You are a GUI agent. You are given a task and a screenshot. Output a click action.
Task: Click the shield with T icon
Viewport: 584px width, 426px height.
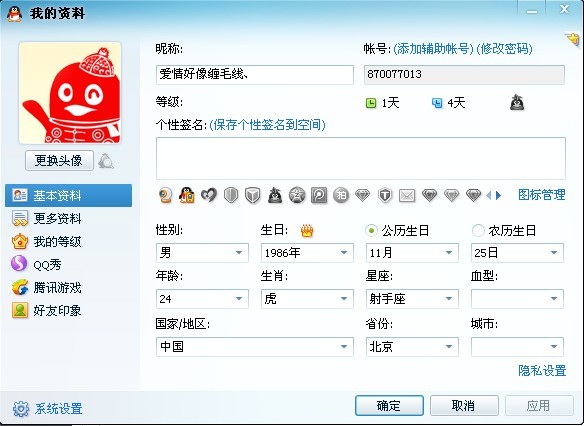coord(385,195)
